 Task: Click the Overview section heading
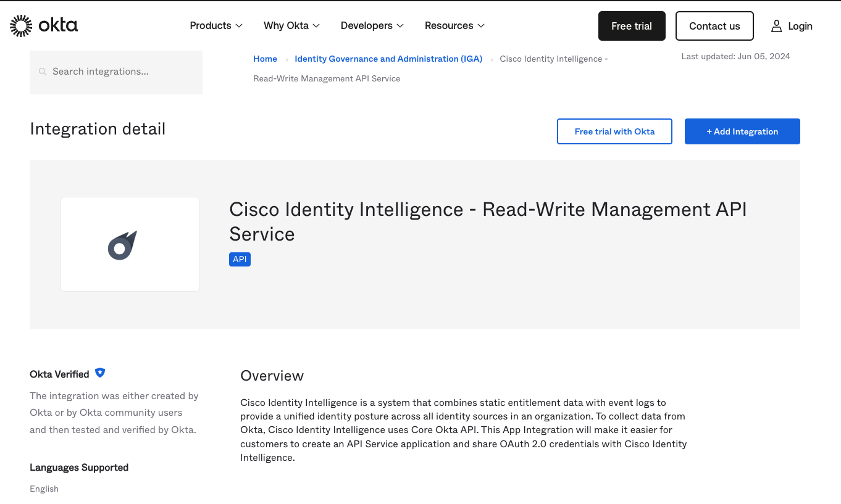(x=272, y=376)
